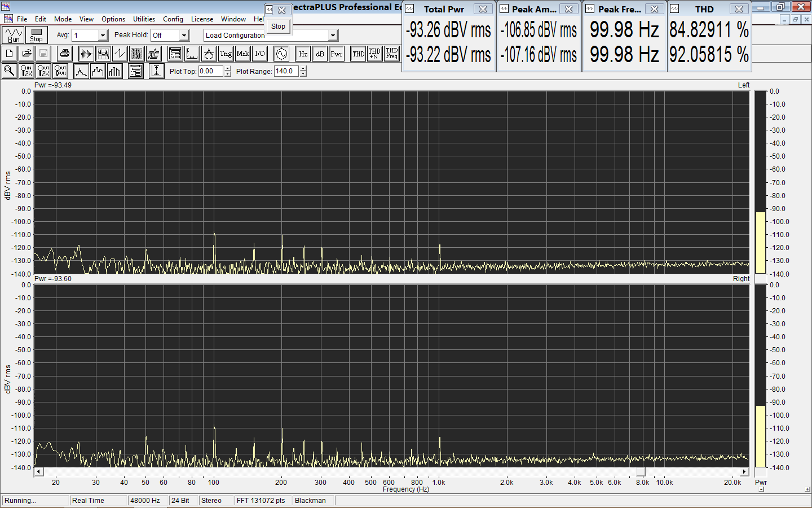This screenshot has height=508, width=812.
Task: Toggle the THD+N measurement button
Action: [374, 54]
